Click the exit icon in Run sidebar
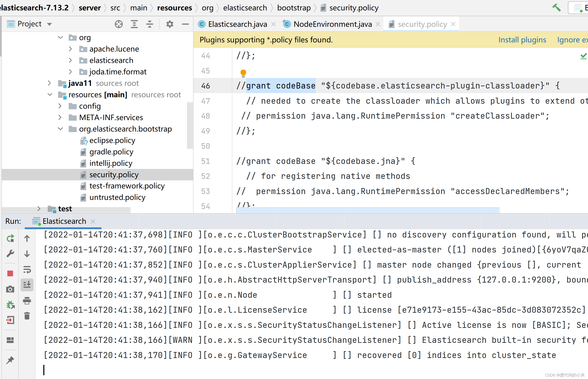 point(10,320)
